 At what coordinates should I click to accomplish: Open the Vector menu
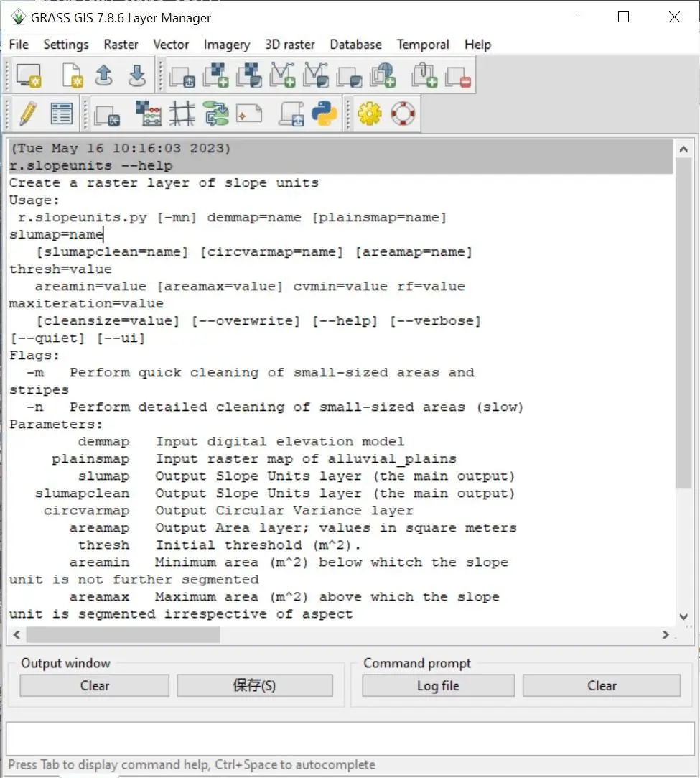point(171,44)
